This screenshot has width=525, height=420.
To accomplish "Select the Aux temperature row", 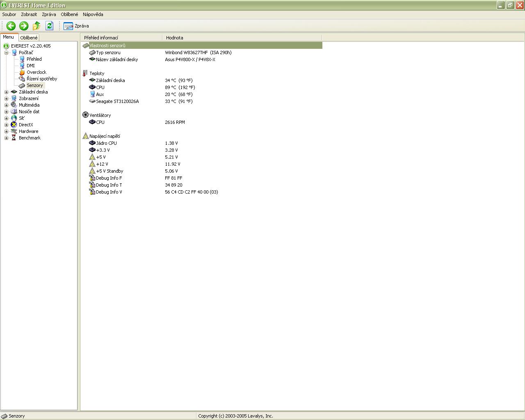I will tap(202, 94).
